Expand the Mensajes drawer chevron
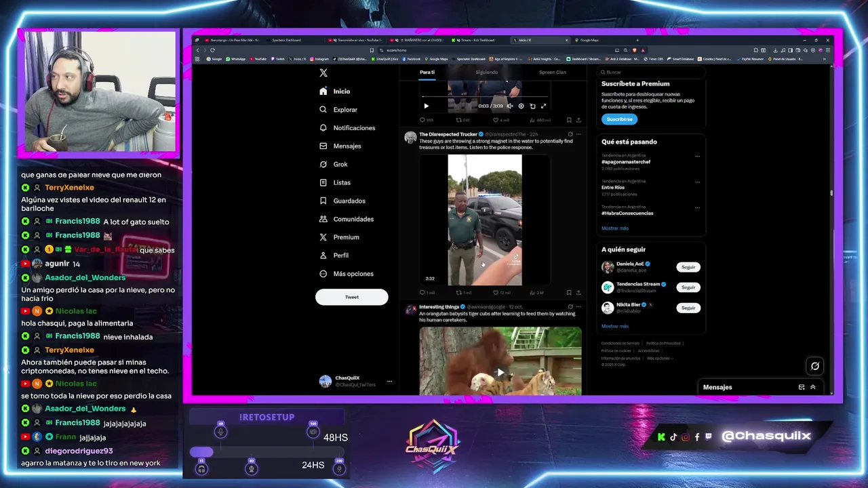Screen dimensions: 868x488 click(813, 388)
